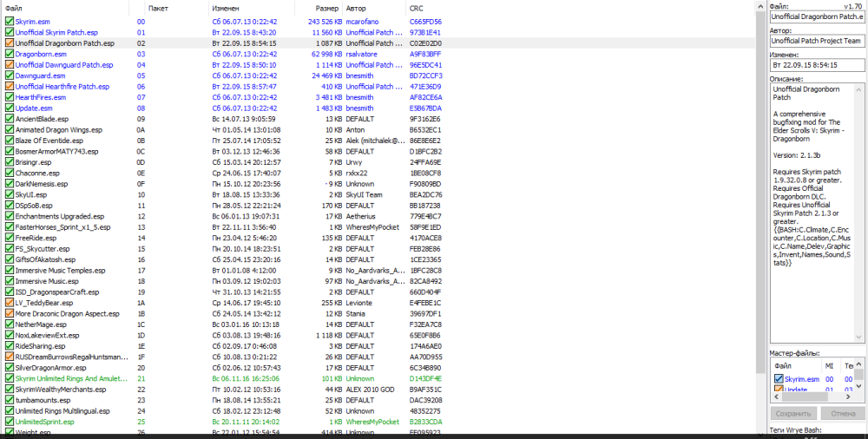
Task: Toggle the More Draconic Dragon Aspect.esp checkbox
Action: coord(10,313)
